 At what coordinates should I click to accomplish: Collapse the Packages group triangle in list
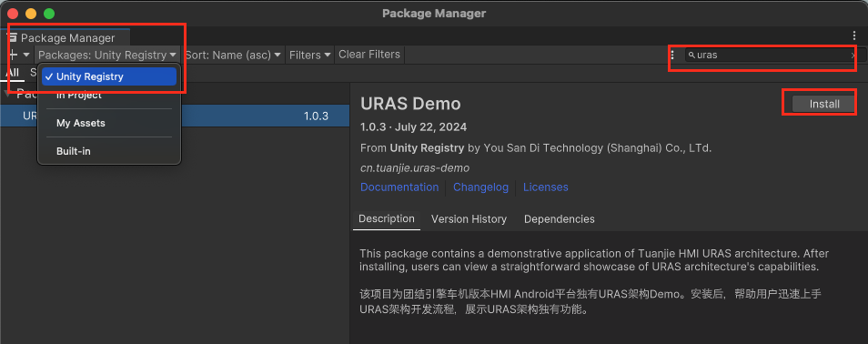[7, 93]
